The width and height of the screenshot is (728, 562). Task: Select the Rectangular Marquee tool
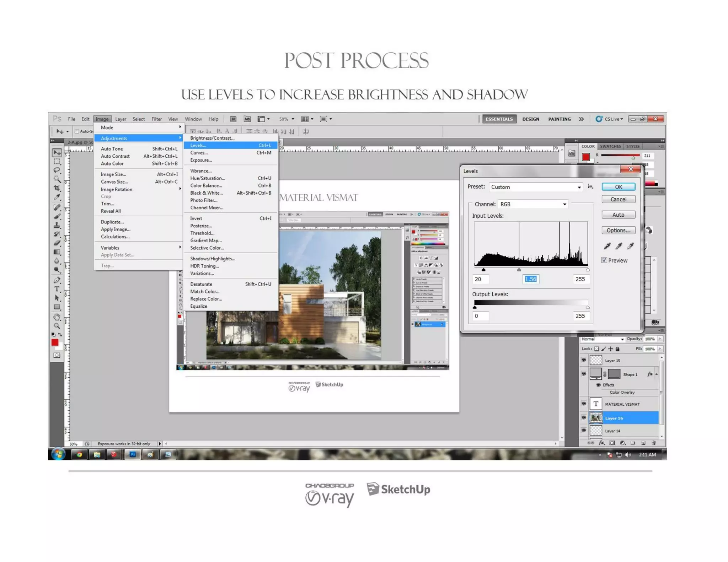point(57,162)
